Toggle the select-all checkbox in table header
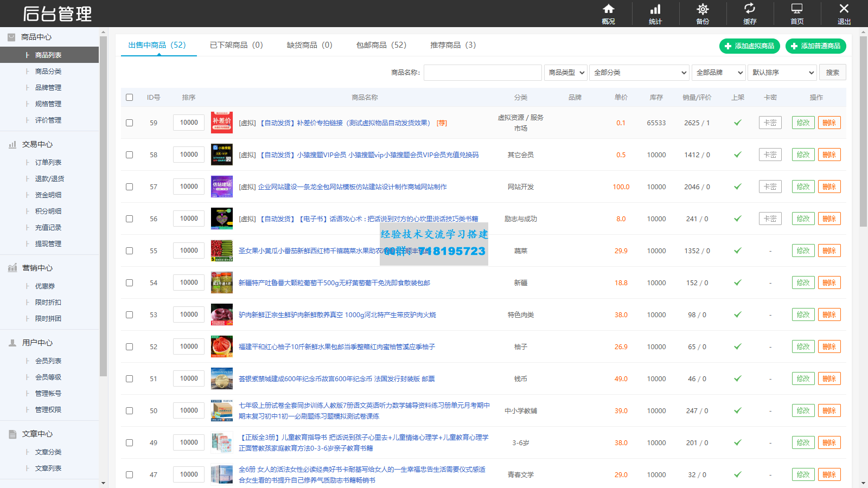 tap(129, 98)
